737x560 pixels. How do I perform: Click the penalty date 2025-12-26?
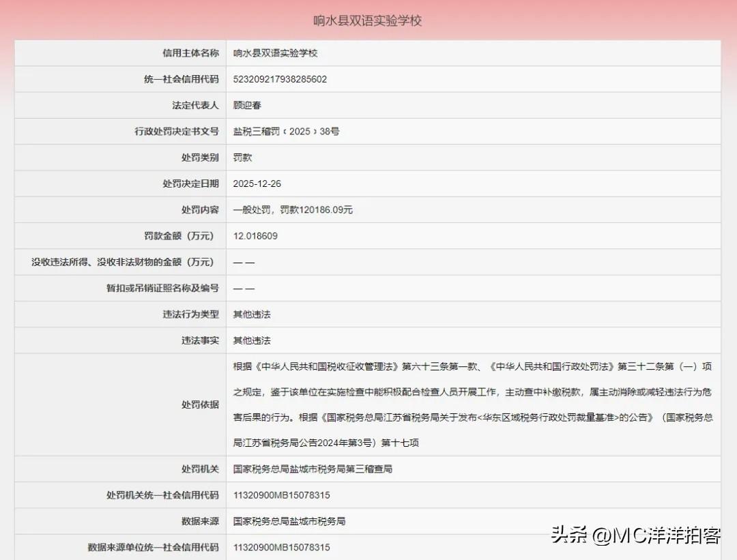[x=260, y=183]
